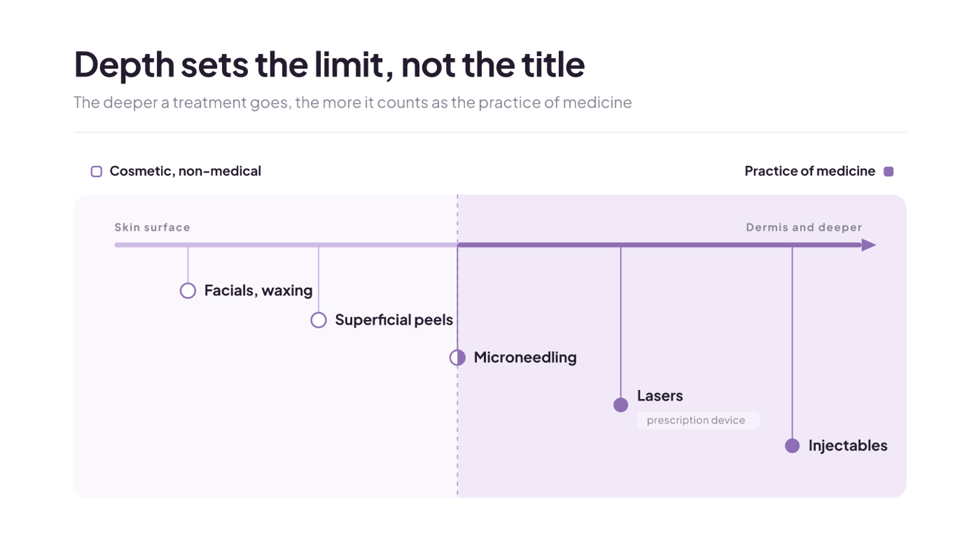Click the half-filled Microneedling circle marker

pos(458,358)
